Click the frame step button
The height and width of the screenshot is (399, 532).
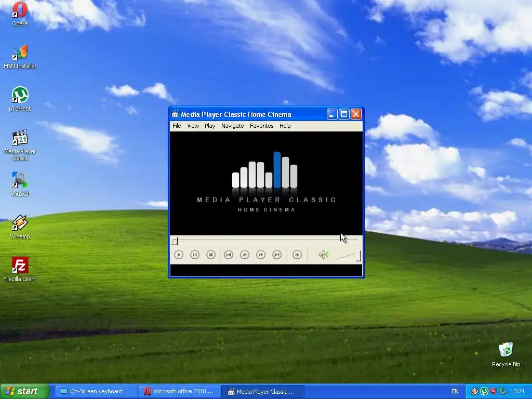coord(297,255)
